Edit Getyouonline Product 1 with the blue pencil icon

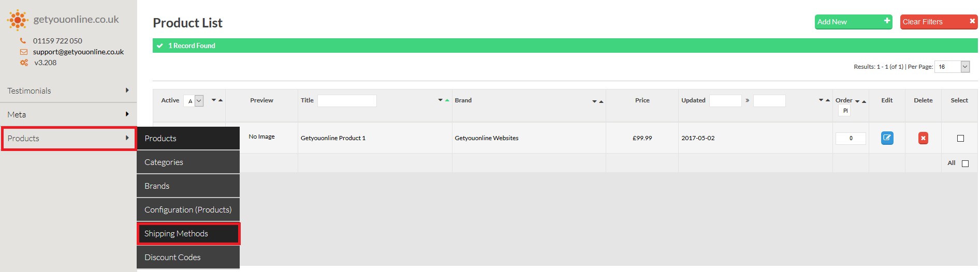[887, 138]
